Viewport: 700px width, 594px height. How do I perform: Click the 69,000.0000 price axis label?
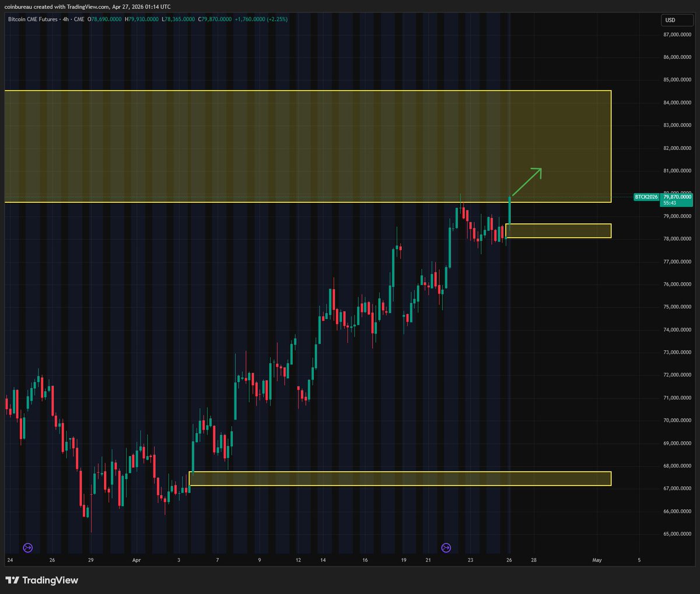click(677, 444)
